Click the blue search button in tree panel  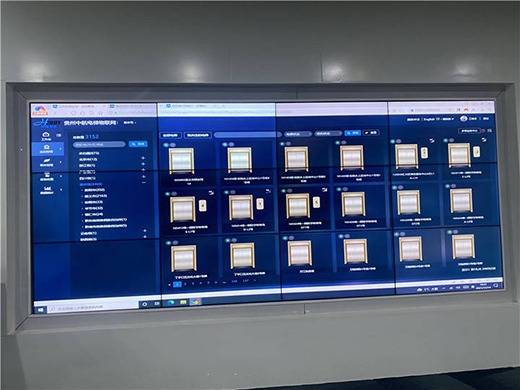(x=138, y=144)
